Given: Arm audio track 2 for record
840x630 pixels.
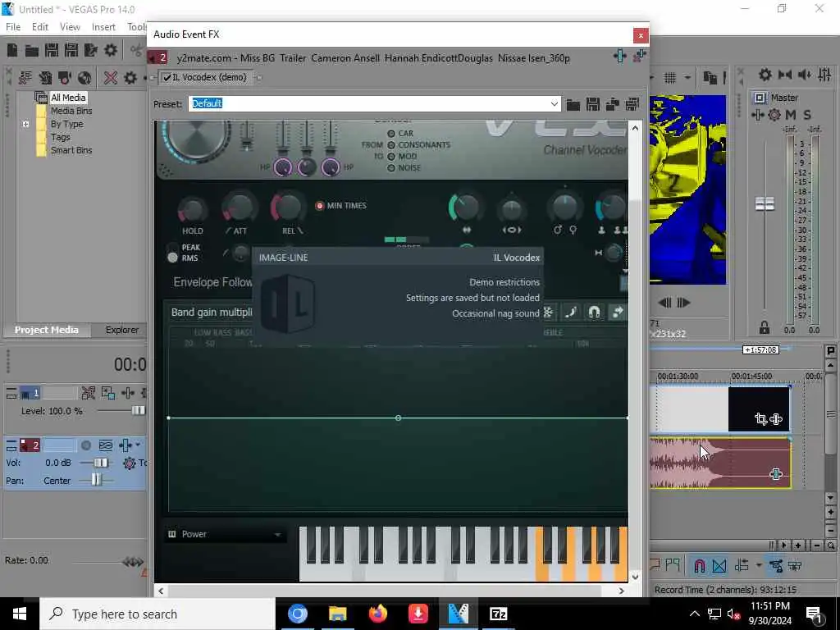Looking at the screenshot, I should click(85, 445).
